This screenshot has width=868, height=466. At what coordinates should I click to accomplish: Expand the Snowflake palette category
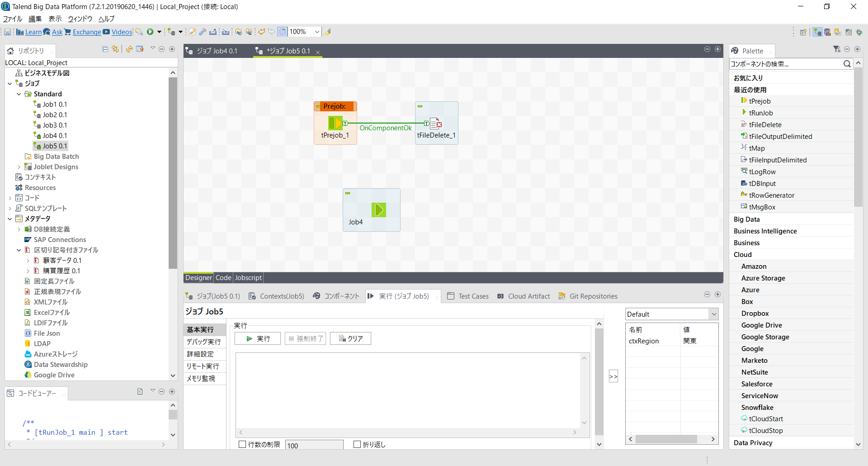757,408
